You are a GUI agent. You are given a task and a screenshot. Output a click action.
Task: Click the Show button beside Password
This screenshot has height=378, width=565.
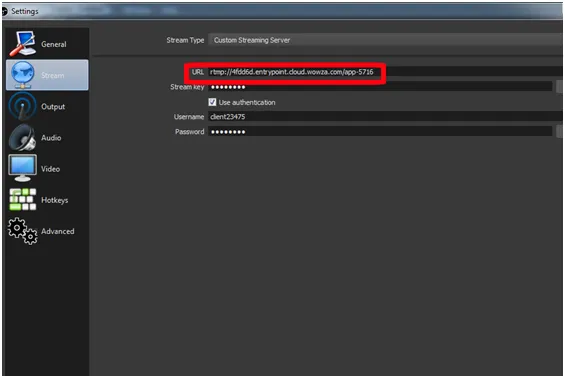[560, 131]
